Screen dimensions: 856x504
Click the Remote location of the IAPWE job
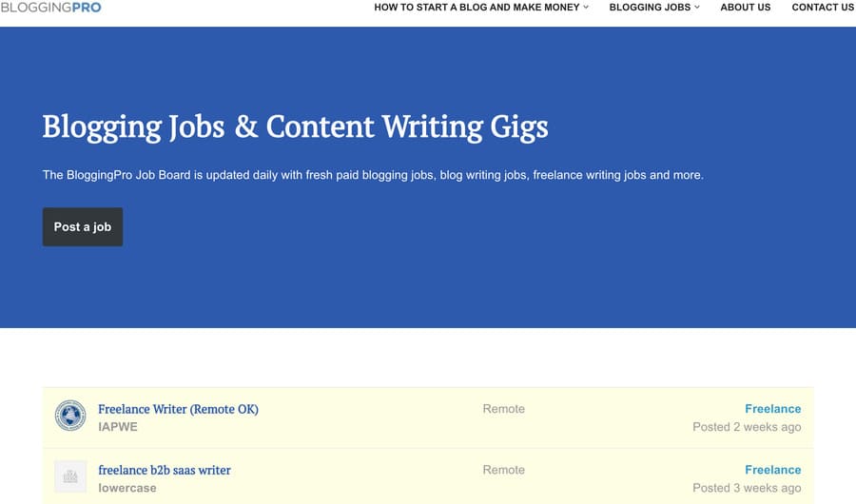pos(503,409)
